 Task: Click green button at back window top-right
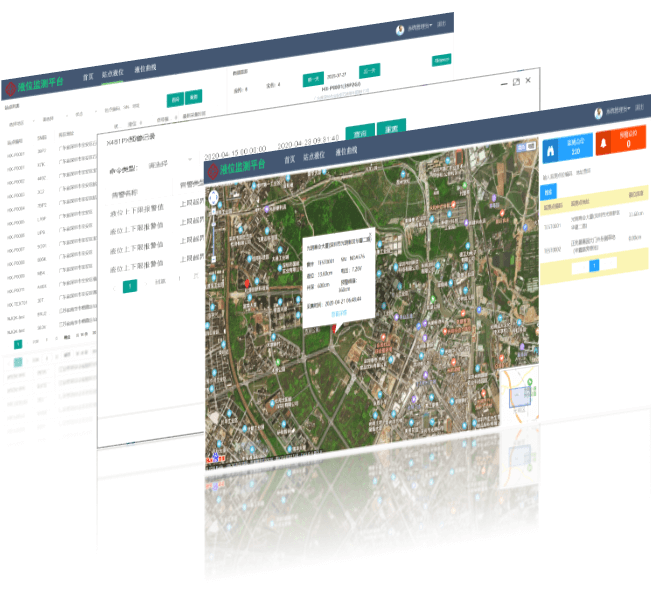(x=441, y=60)
